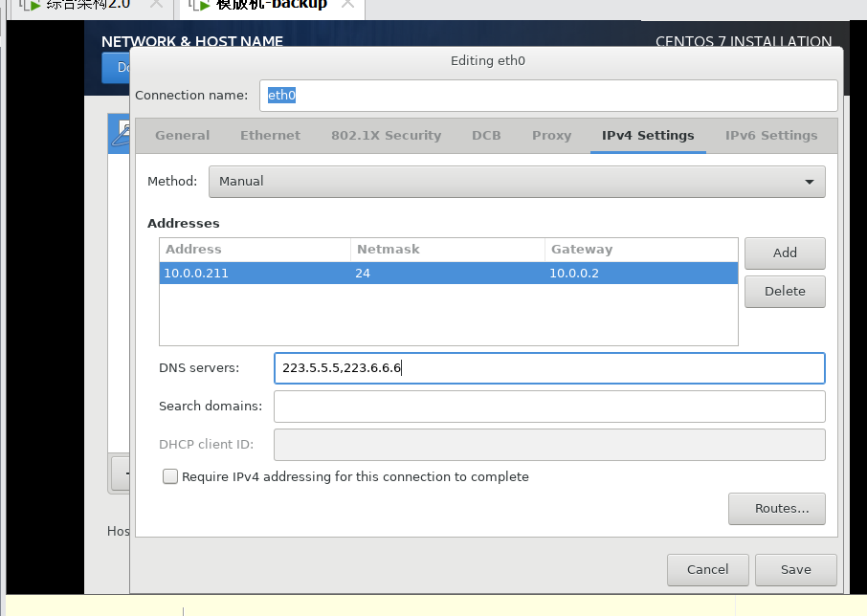Click the 10.0.0.211 address cell
Viewport: 867px width, 616px height.
pos(255,274)
